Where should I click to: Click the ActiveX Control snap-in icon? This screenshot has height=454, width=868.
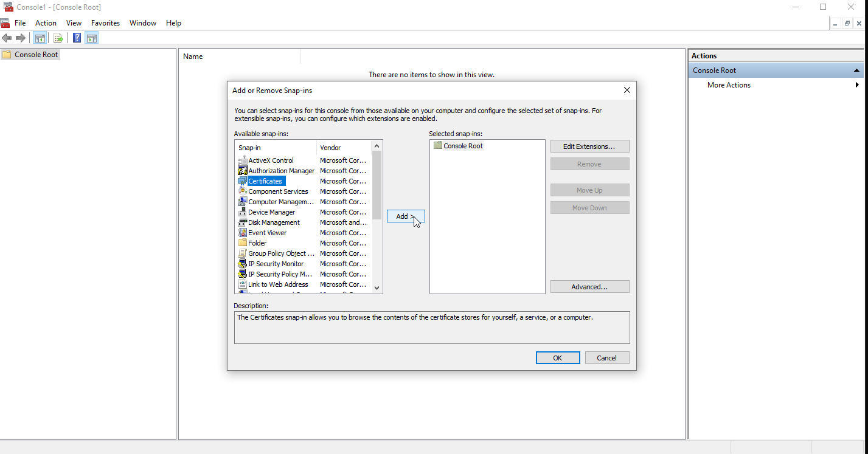point(243,160)
